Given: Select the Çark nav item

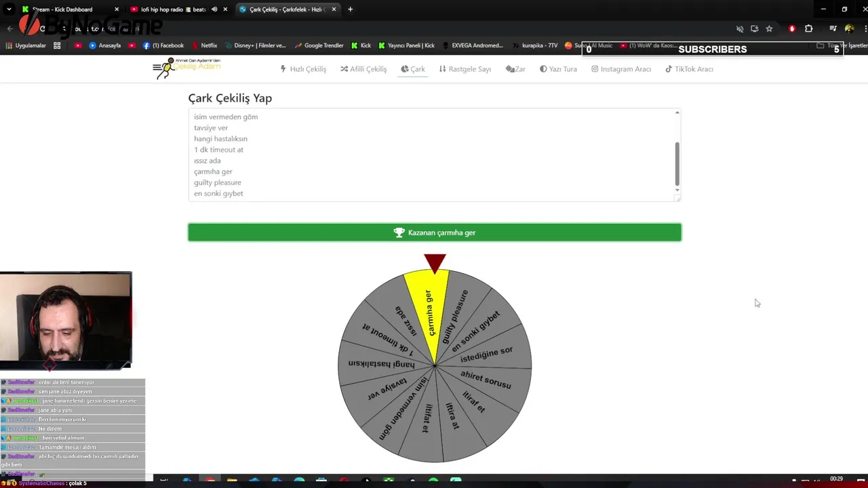Looking at the screenshot, I should [413, 69].
